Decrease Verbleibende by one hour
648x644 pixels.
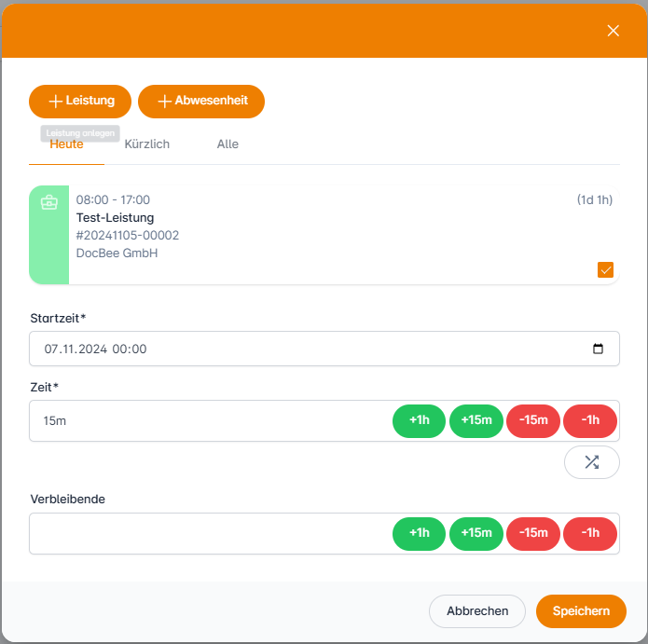coord(589,533)
